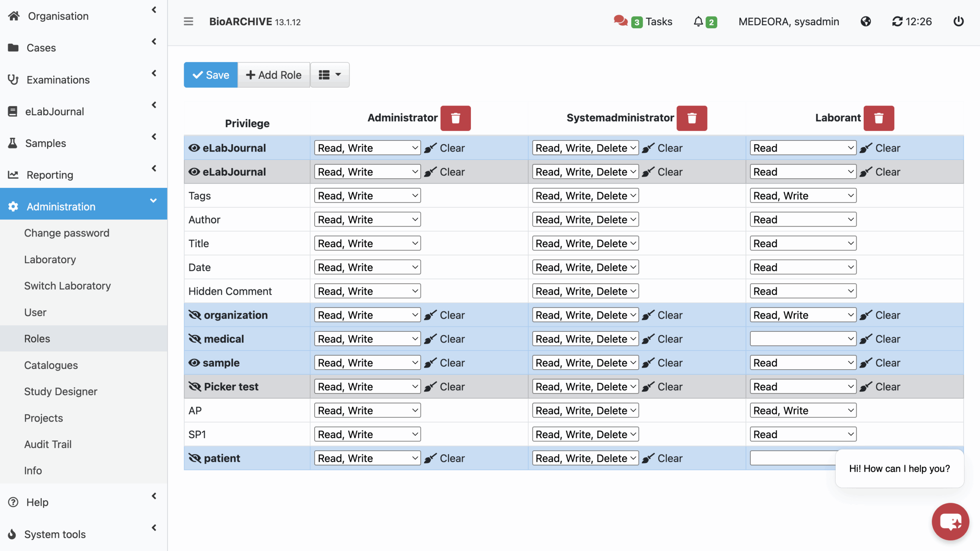Image resolution: width=980 pixels, height=551 pixels.
Task: Open Administrator dropdown for Tags privilege
Action: 367,196
